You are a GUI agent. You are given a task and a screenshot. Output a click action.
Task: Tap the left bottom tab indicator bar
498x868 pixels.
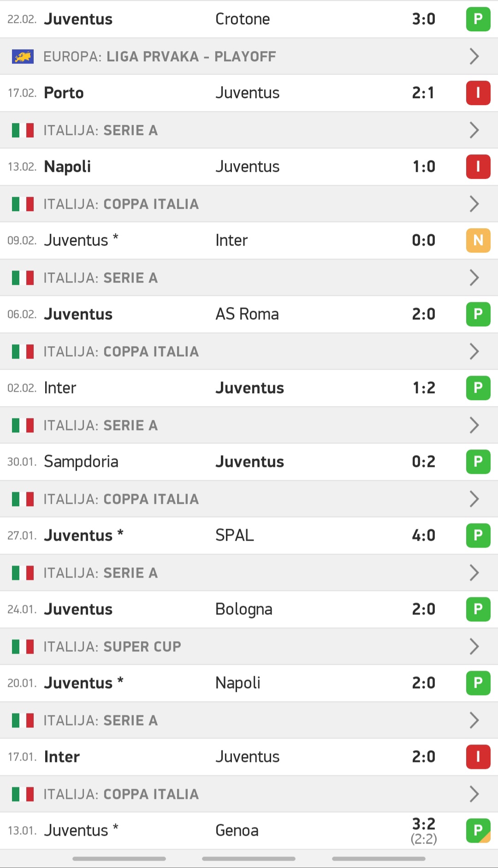pos(119,859)
